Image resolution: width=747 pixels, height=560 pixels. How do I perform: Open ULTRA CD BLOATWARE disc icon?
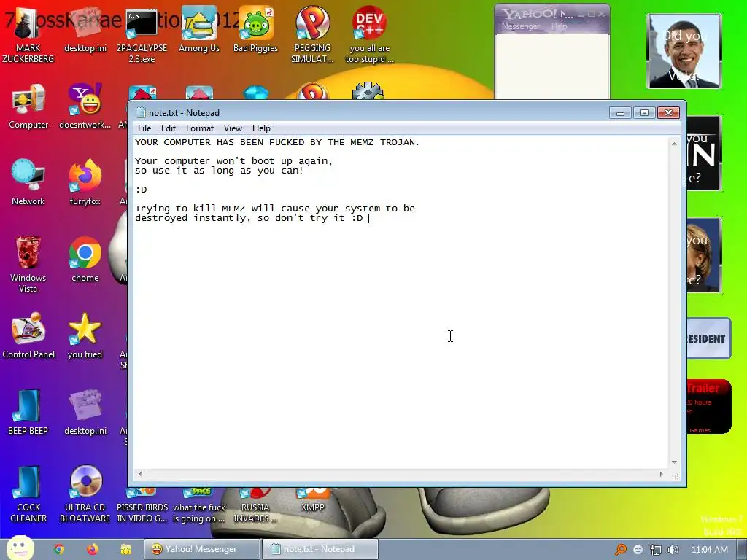click(85, 495)
